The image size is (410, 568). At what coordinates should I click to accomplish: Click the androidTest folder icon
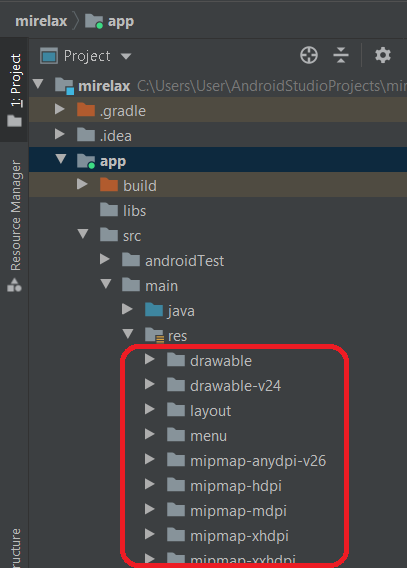point(131,259)
